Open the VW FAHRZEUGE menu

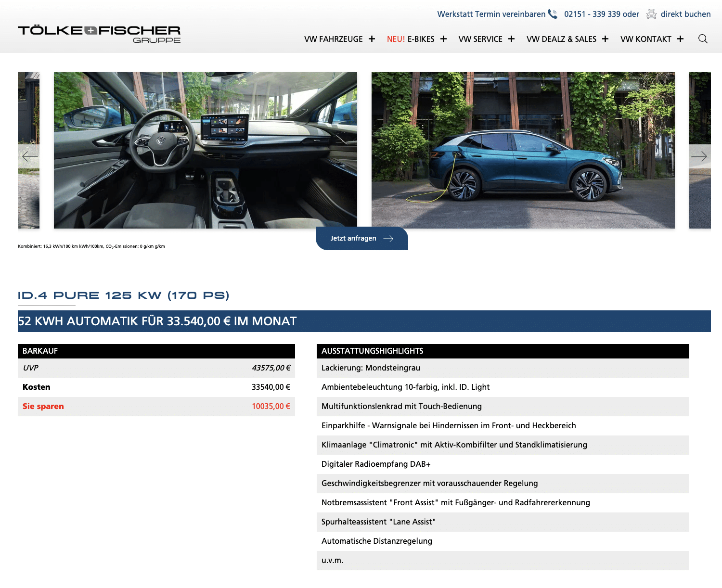(334, 39)
